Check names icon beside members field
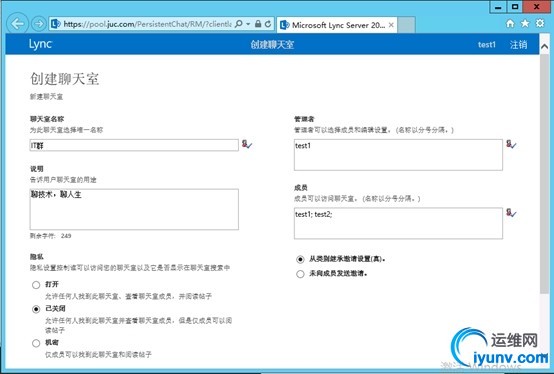 [511, 212]
